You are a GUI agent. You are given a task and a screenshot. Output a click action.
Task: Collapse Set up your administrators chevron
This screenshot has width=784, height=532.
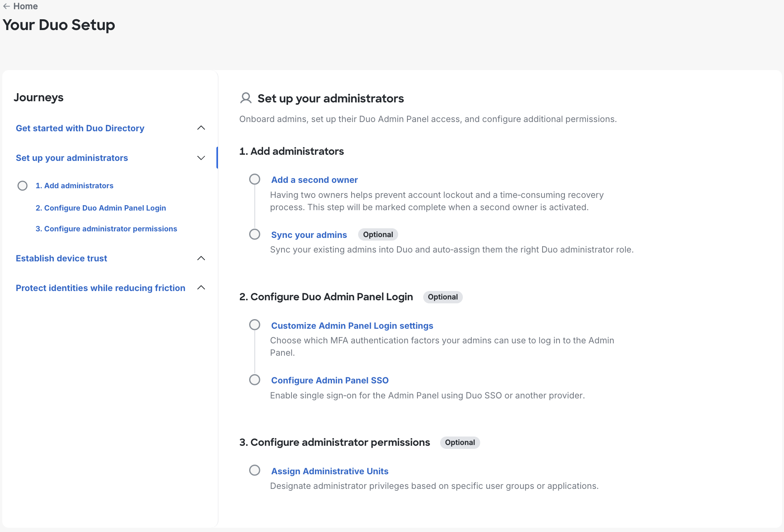(x=201, y=158)
